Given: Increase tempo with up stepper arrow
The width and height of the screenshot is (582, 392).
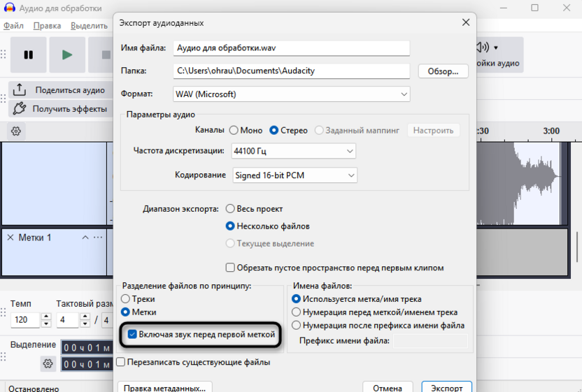Looking at the screenshot, I should [x=46, y=317].
